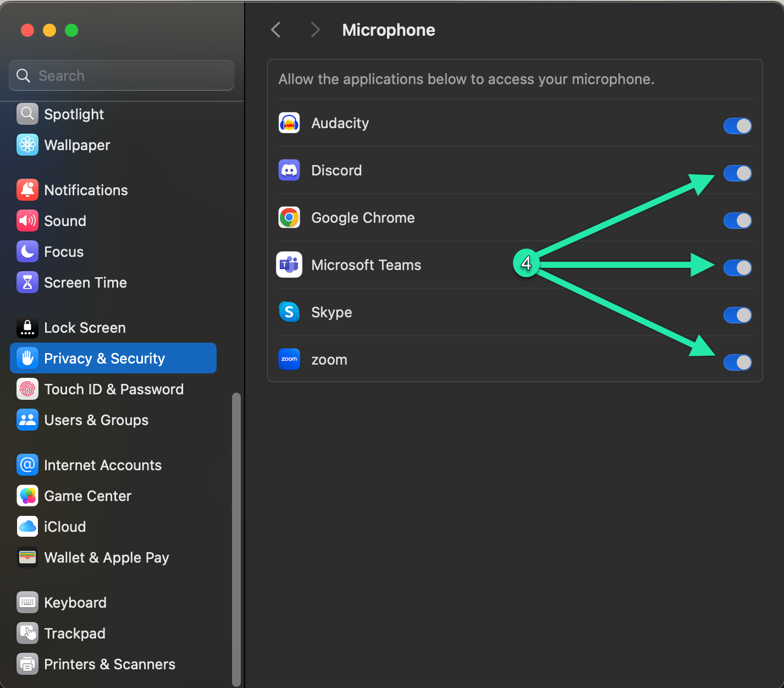The width and height of the screenshot is (784, 688).
Task: Open Wallpaper settings label
Action: 77,145
